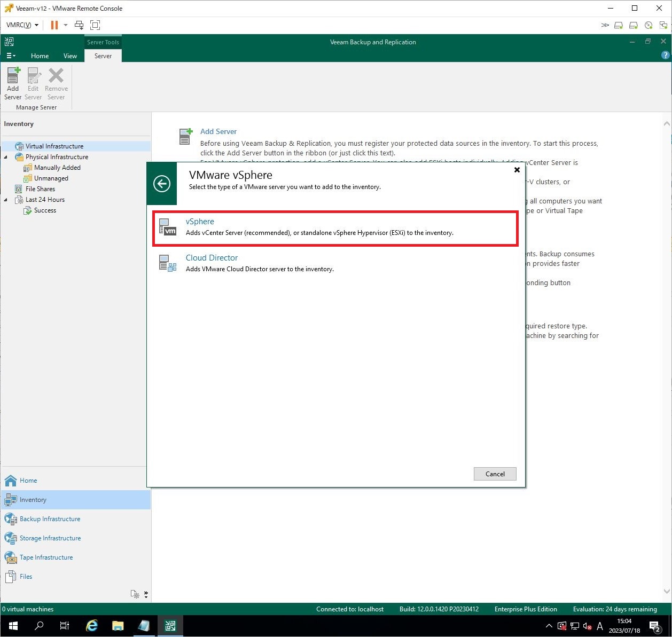Click the Veeam app taskbar icon

tap(170, 626)
